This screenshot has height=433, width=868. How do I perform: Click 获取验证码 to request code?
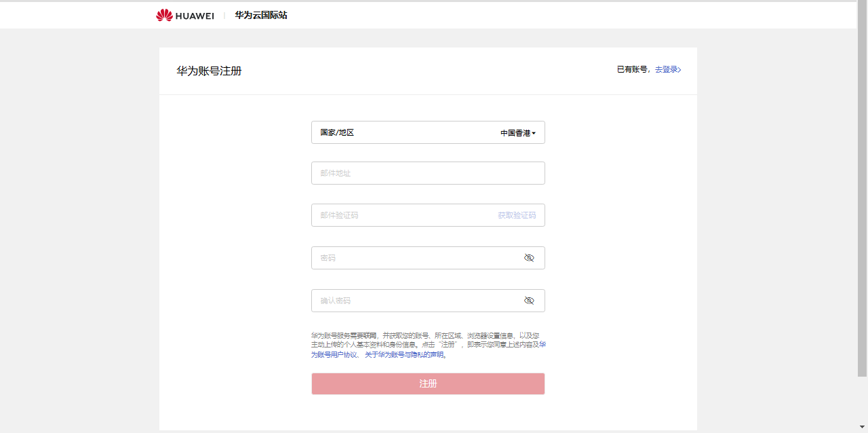point(517,215)
